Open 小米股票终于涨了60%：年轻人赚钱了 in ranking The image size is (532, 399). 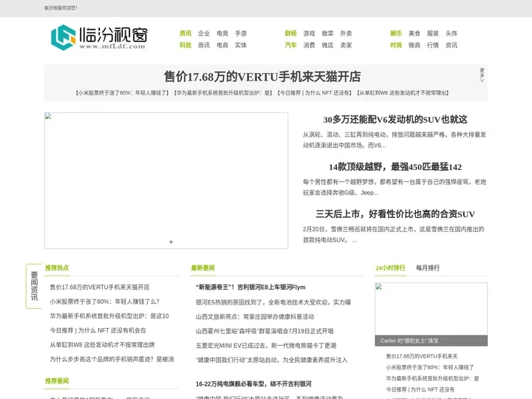pos(430,367)
